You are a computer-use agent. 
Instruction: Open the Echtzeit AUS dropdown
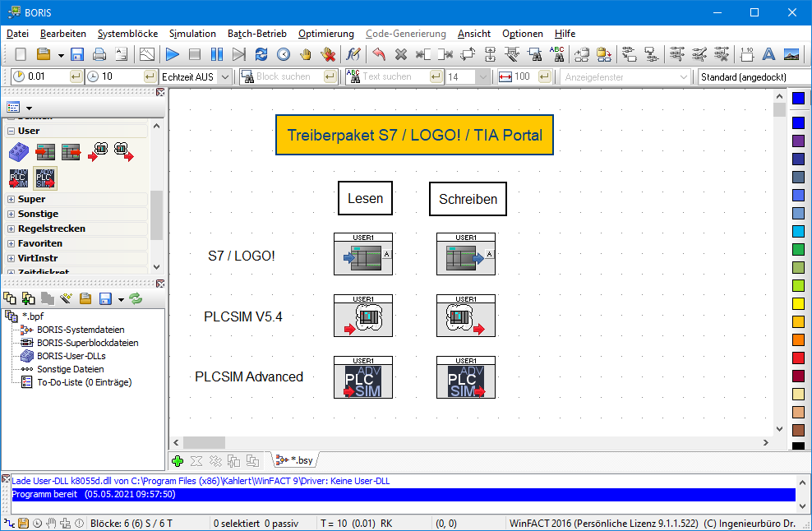(x=225, y=77)
